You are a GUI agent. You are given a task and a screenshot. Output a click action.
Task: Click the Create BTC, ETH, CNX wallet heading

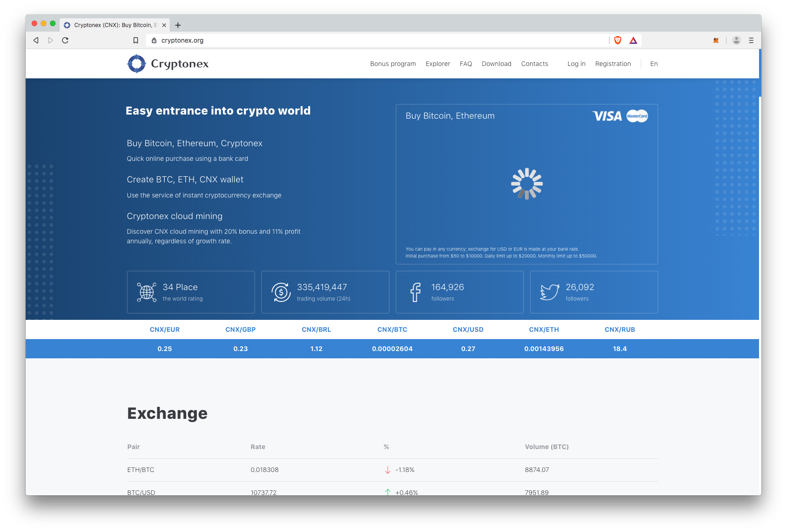[x=185, y=180]
